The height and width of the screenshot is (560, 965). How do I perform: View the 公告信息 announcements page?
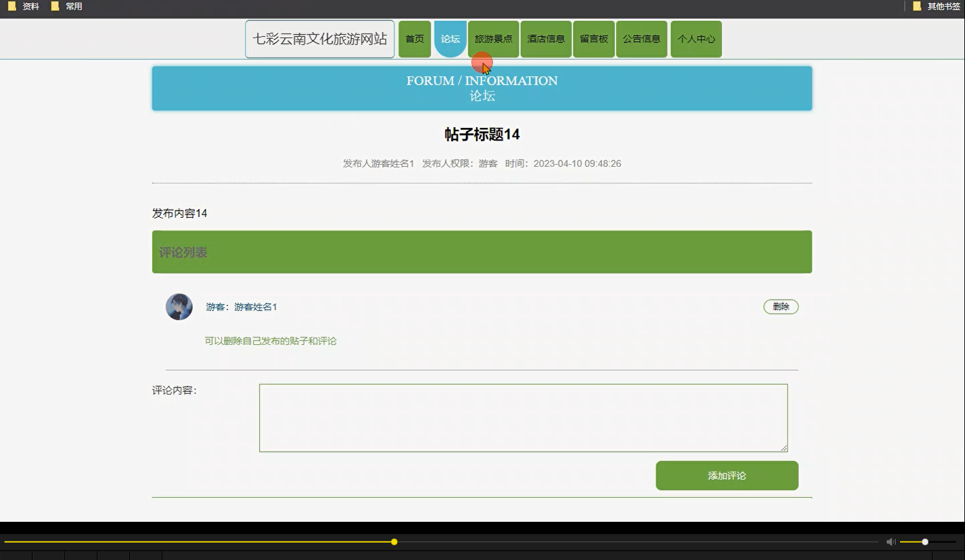[x=641, y=39]
